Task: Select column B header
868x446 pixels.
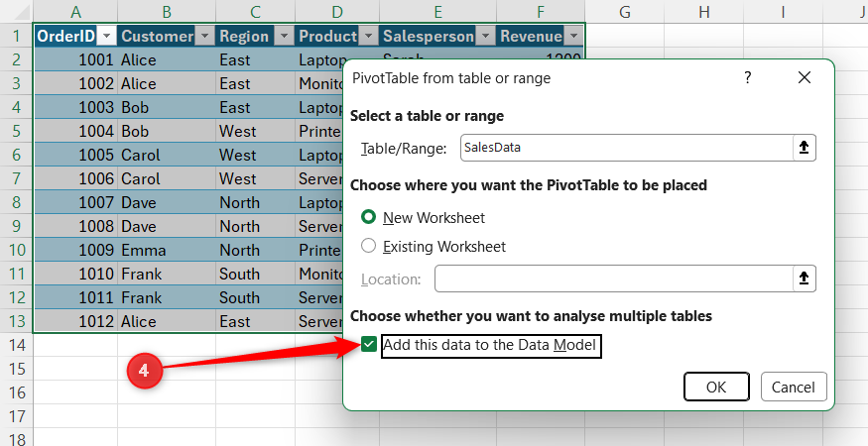Action: [167, 11]
